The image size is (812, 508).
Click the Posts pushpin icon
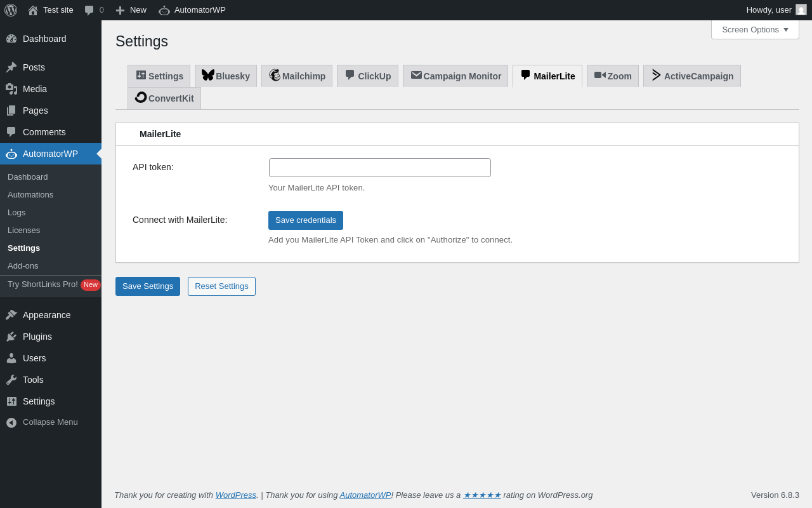(x=11, y=67)
